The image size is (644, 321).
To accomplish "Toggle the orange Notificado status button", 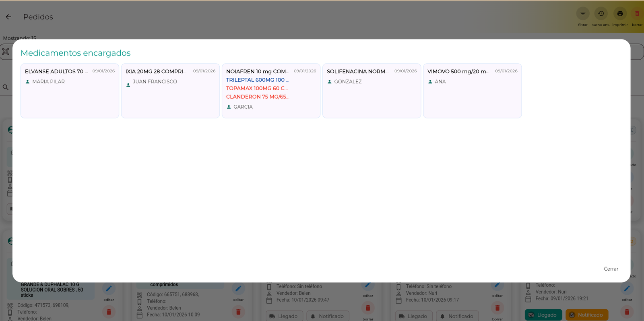I will click(586, 315).
